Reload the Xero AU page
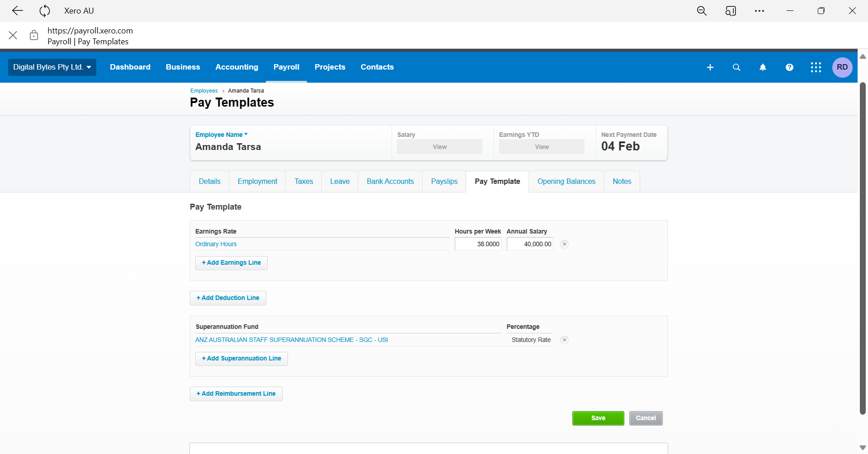The width and height of the screenshot is (868, 454). pyautogui.click(x=44, y=11)
